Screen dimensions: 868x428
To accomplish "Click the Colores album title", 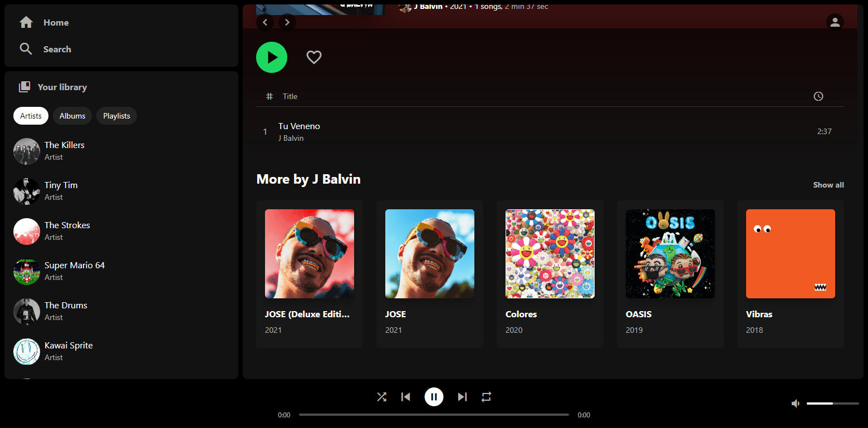I will point(521,314).
